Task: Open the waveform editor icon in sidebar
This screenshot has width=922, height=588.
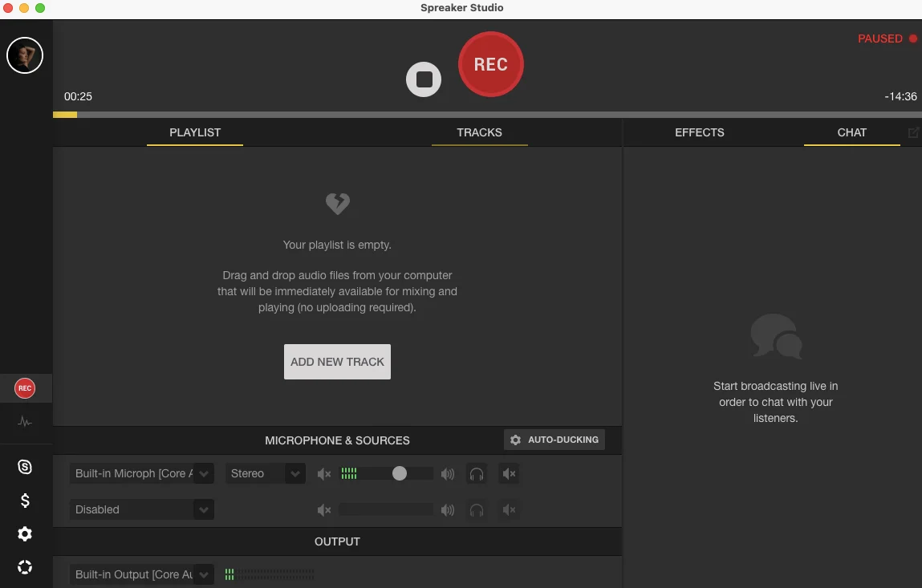Action: point(25,422)
